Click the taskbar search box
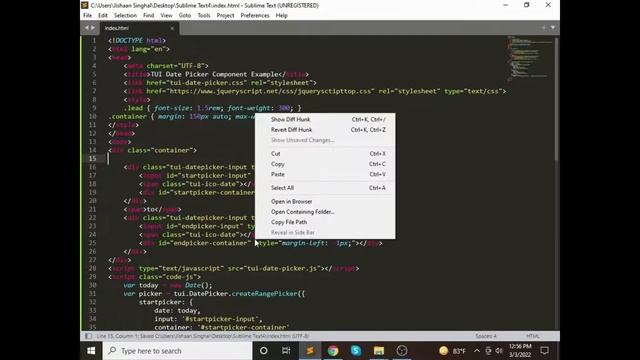 [177, 351]
